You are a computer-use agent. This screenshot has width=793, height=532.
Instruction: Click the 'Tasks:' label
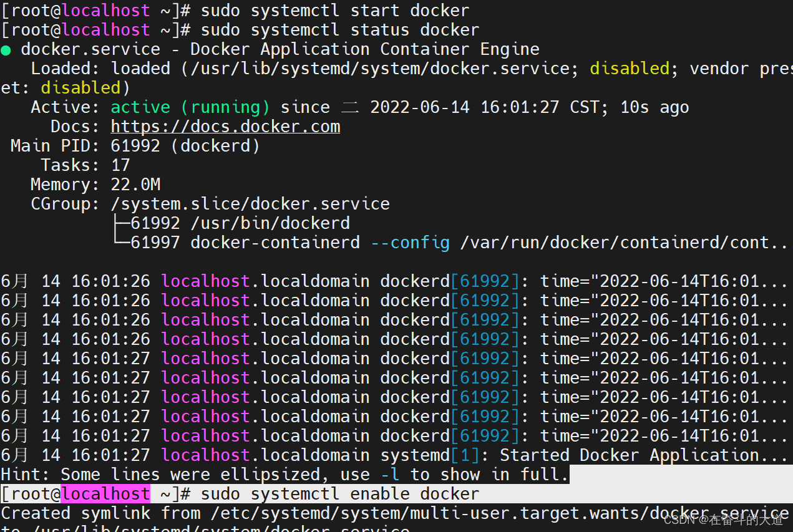71,165
